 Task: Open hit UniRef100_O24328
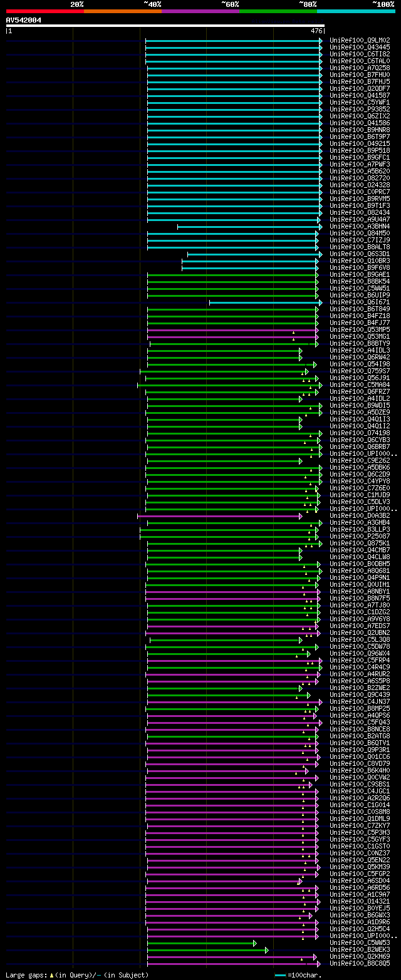click(x=360, y=185)
